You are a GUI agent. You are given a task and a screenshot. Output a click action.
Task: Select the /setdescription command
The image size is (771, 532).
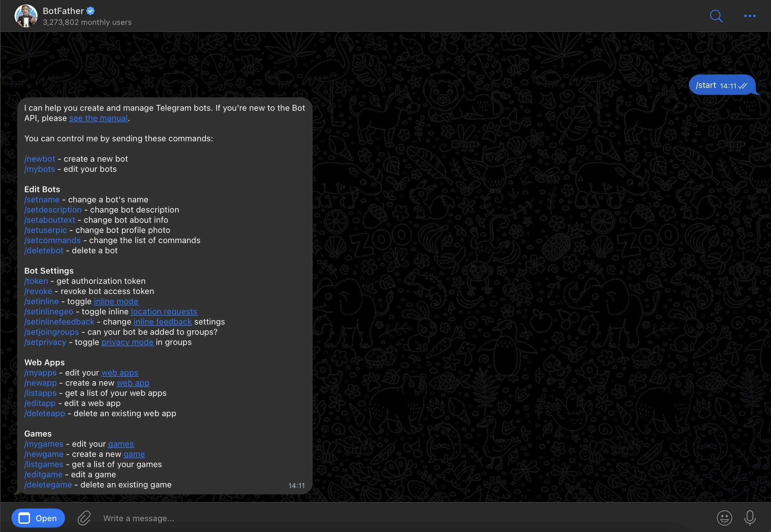(x=53, y=210)
